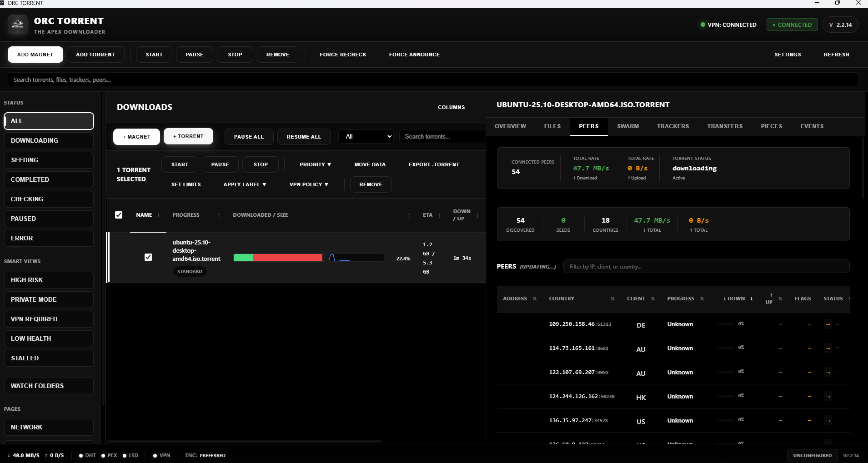Click the VPN indicator in status bar
The height and width of the screenshot is (463, 868).
[x=162, y=455]
